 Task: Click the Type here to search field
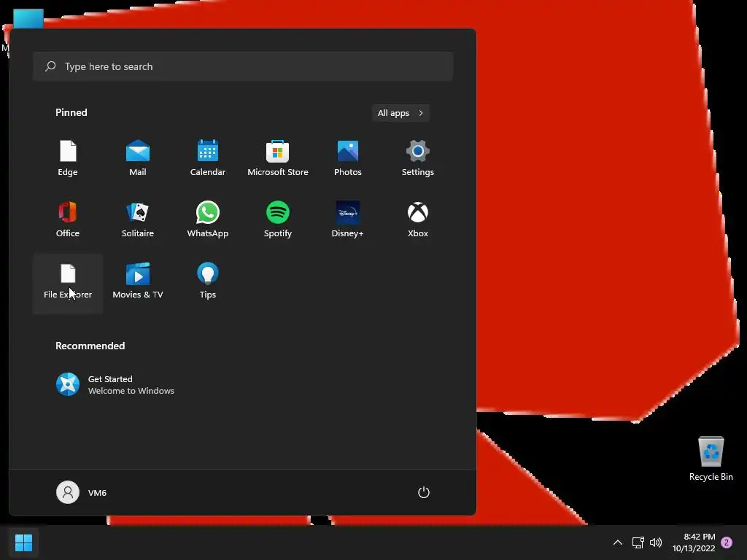tap(243, 66)
